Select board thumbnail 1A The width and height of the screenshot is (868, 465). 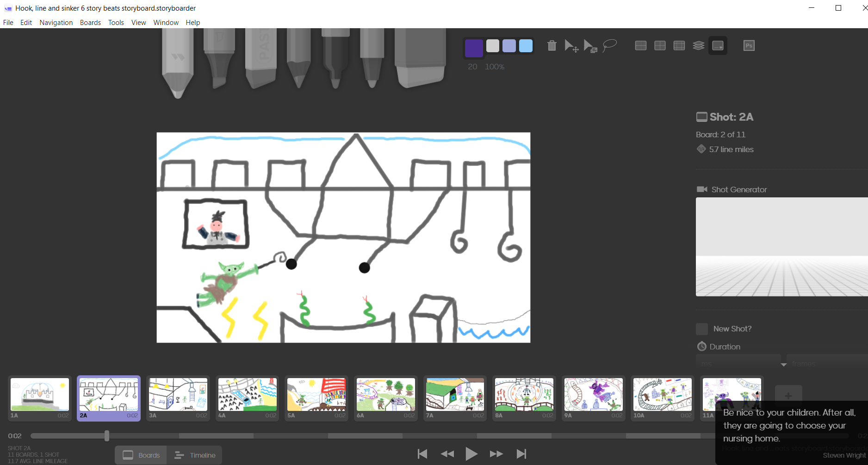[x=40, y=398]
